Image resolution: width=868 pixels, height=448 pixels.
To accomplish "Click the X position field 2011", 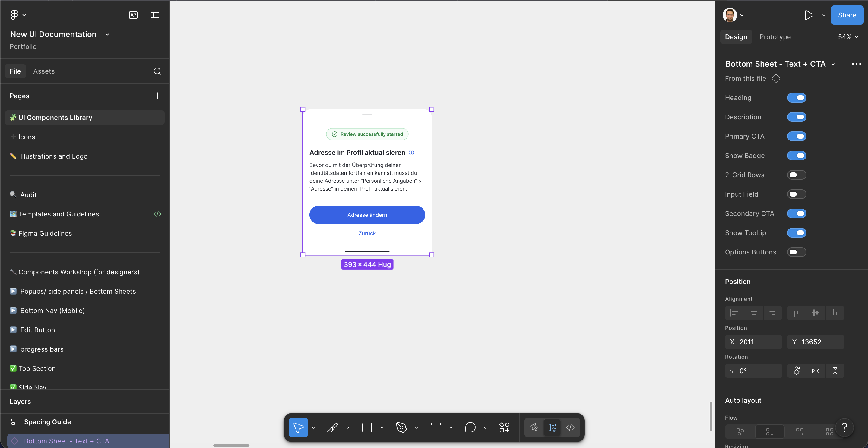I will point(753,342).
